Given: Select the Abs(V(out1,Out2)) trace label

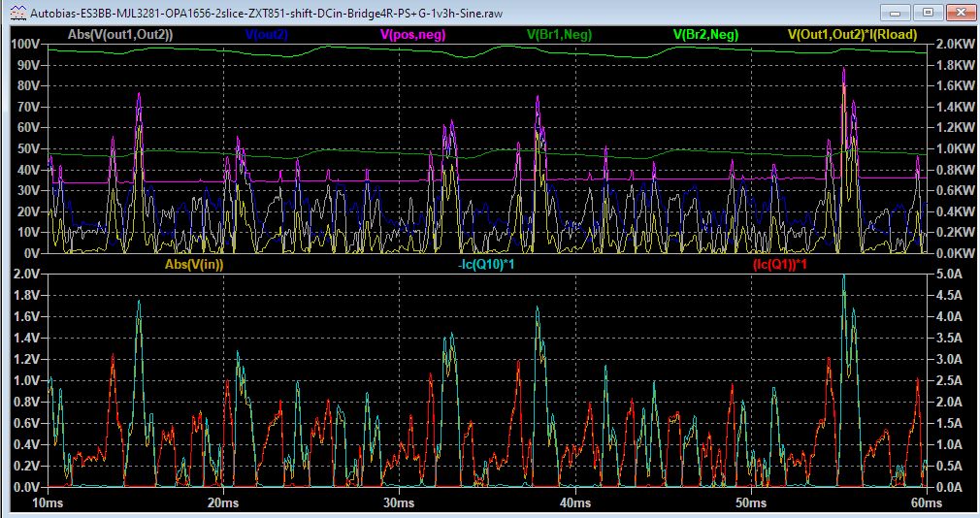Looking at the screenshot, I should (120, 34).
